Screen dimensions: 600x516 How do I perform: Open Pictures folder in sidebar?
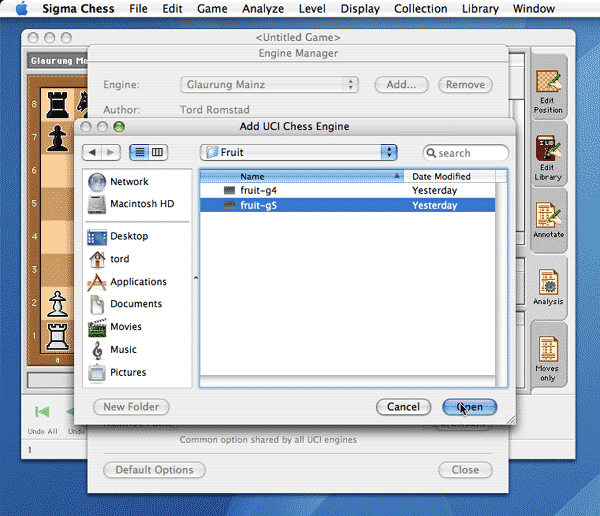pos(117,372)
